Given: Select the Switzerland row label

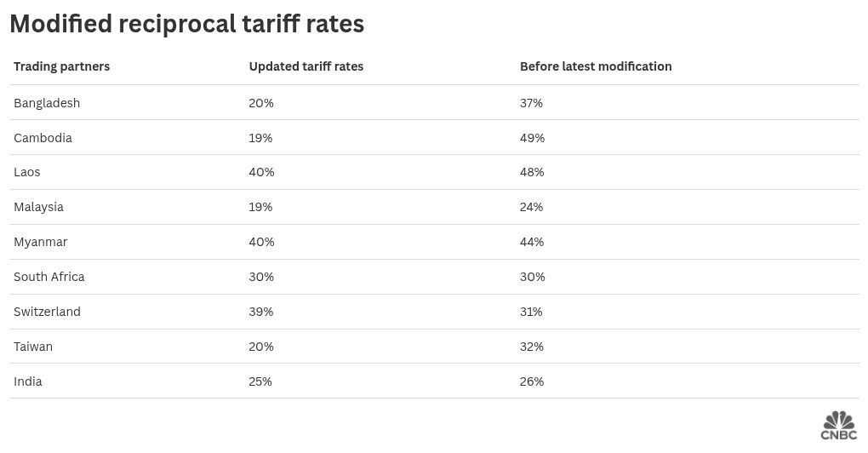Looking at the screenshot, I should (47, 312).
